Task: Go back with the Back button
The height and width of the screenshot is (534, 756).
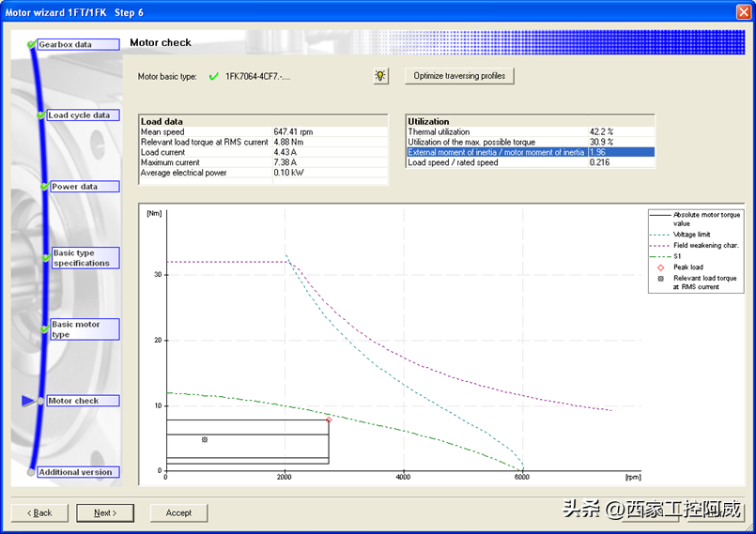Action: click(x=39, y=512)
